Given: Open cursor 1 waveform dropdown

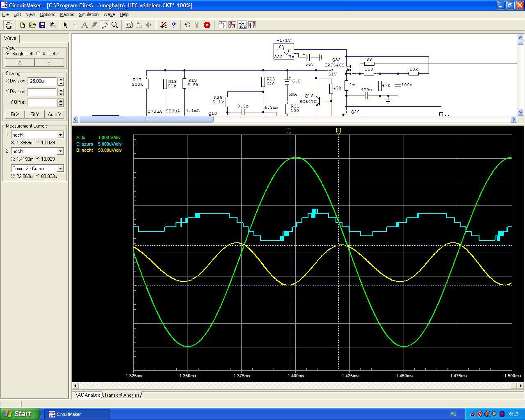Looking at the screenshot, I should [x=60, y=135].
